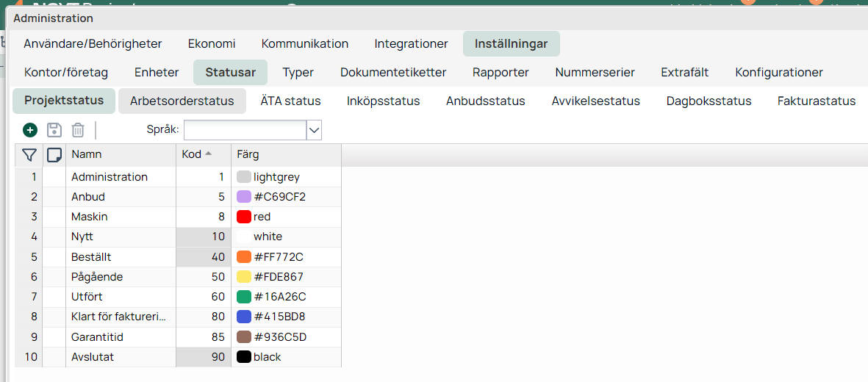
Task: Click the black swatch for Avslutat
Action: tap(244, 357)
